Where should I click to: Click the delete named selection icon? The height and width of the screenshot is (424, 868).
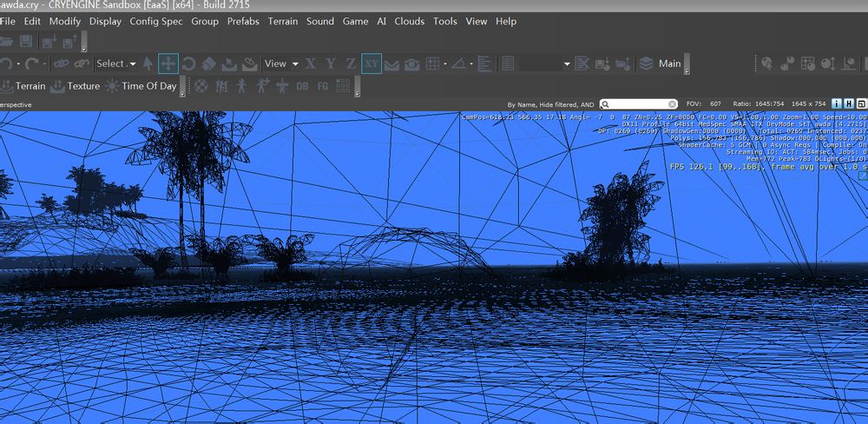(582, 63)
